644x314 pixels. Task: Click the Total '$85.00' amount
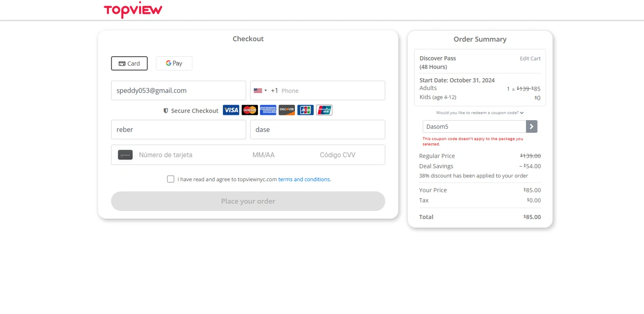(x=532, y=217)
